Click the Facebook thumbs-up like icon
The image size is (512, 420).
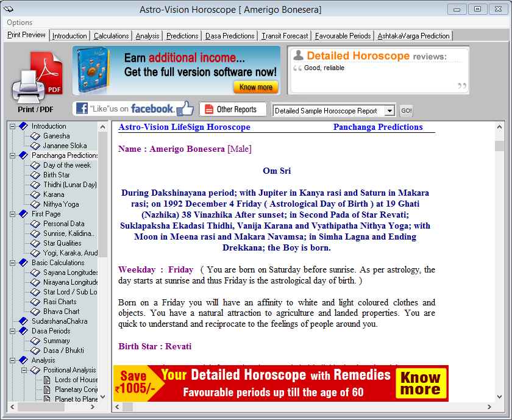[x=185, y=109]
